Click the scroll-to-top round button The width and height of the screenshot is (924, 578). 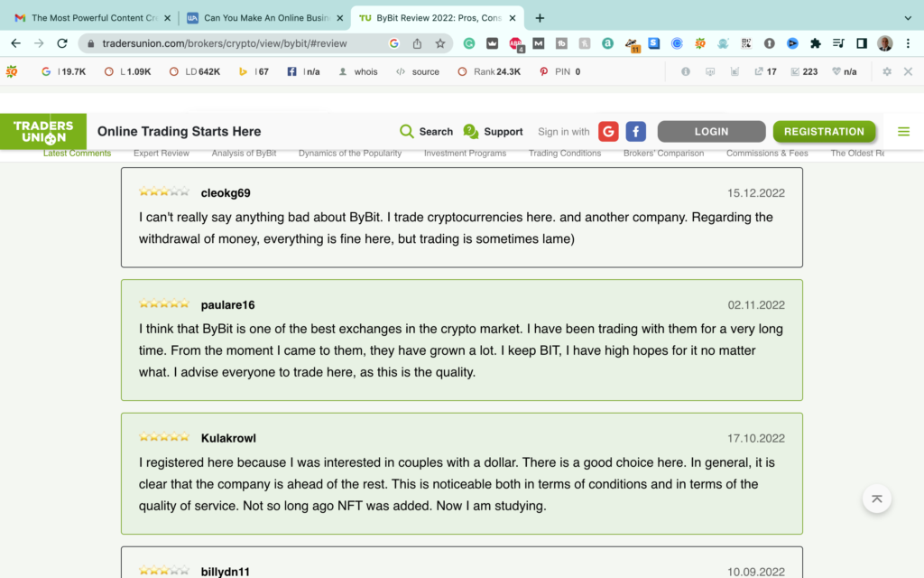pos(877,499)
